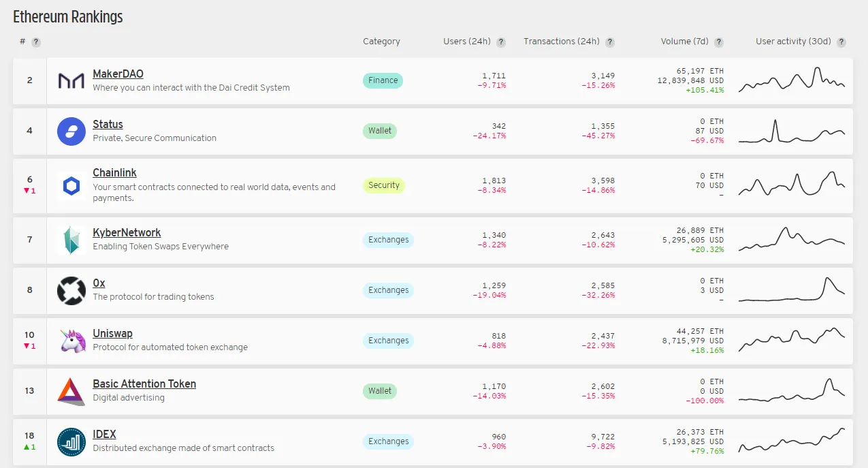Click the Security tag on Chainlink row
868x468 pixels.
coord(384,185)
